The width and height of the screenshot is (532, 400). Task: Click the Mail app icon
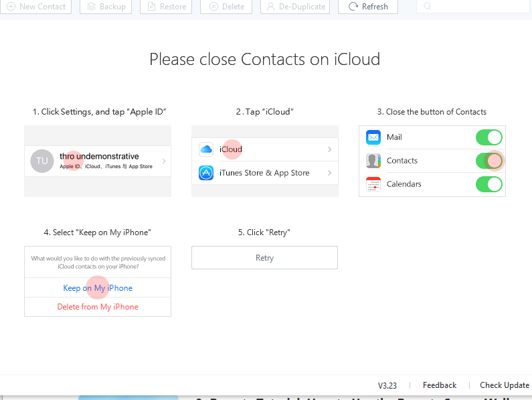pos(373,137)
